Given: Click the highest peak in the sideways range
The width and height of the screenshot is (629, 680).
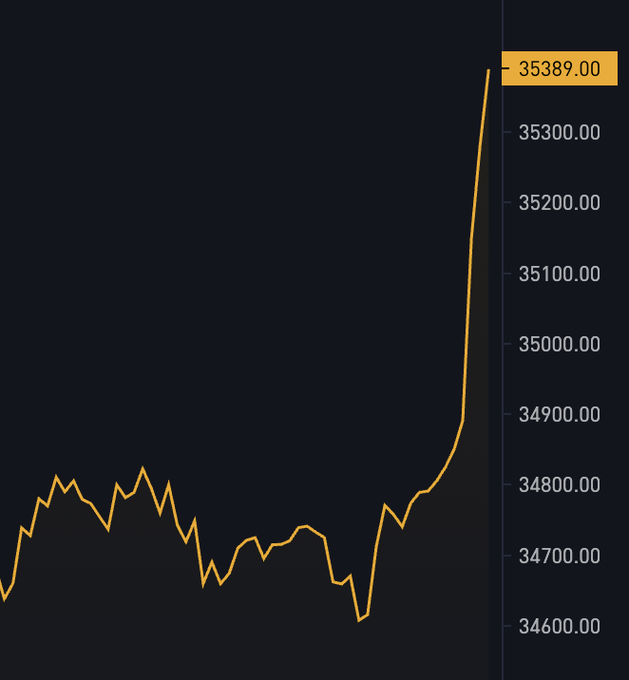Looking at the screenshot, I should coord(142,468).
